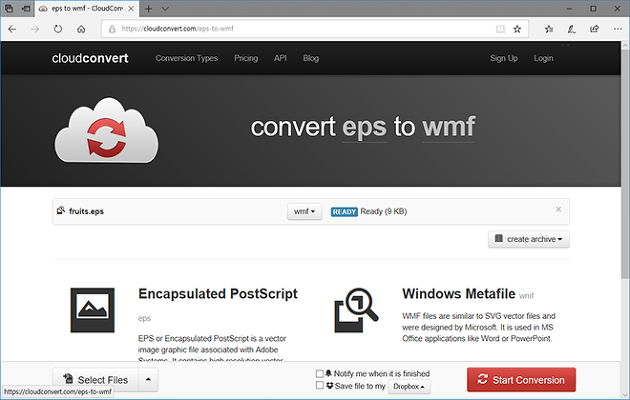Go back to the previous page
The width and height of the screenshot is (630, 400).
click(12, 29)
